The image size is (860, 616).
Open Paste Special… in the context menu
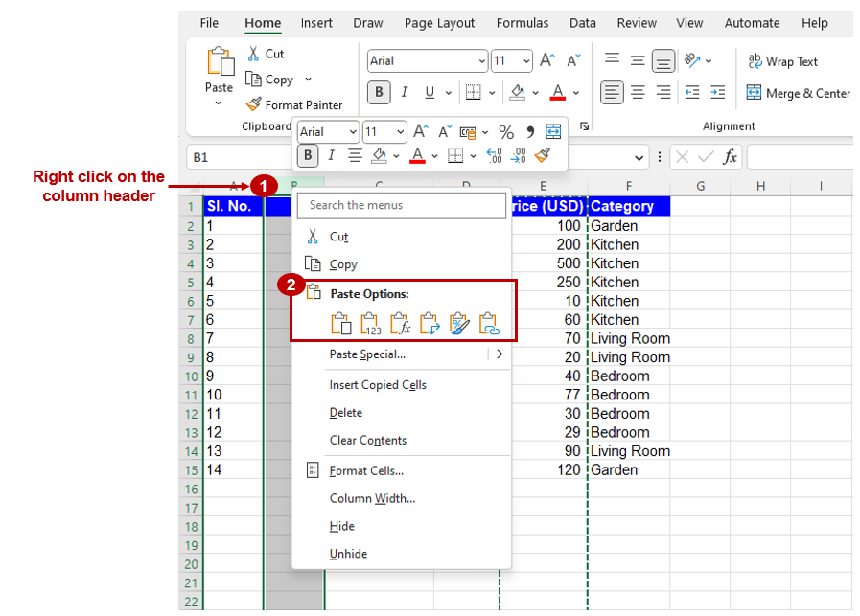coord(367,354)
